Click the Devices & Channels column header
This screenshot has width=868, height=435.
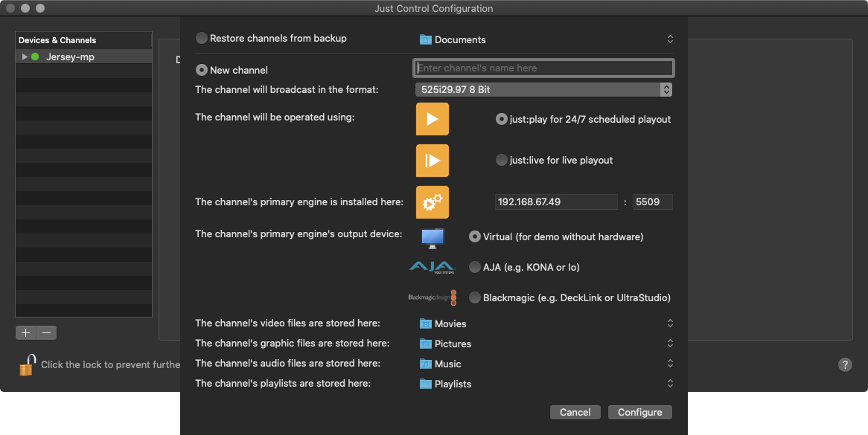coord(83,40)
